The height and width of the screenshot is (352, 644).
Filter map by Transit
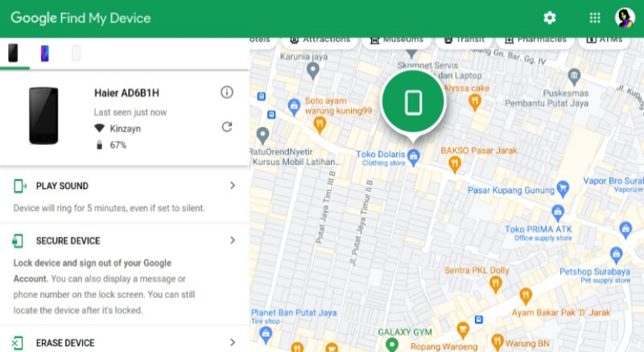464,40
